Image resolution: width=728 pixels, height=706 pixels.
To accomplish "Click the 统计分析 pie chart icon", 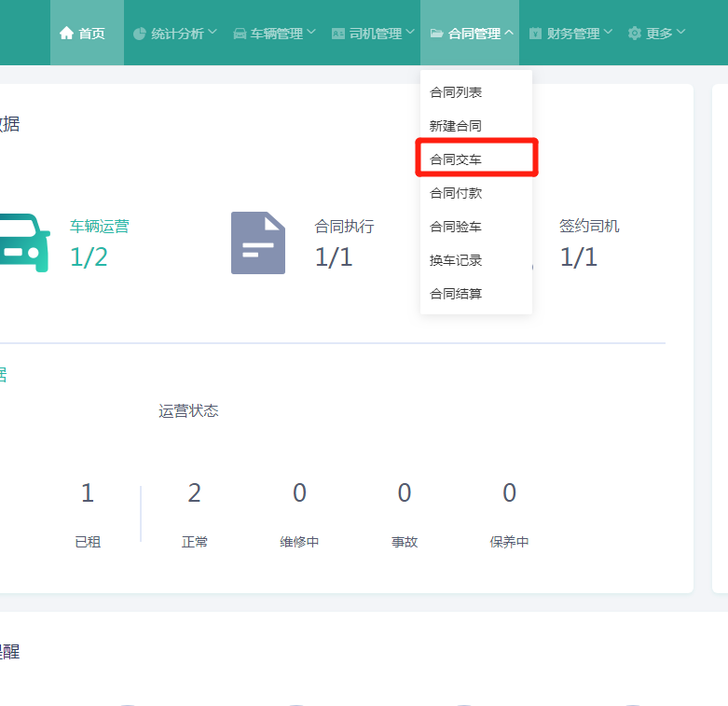I will coord(140,34).
